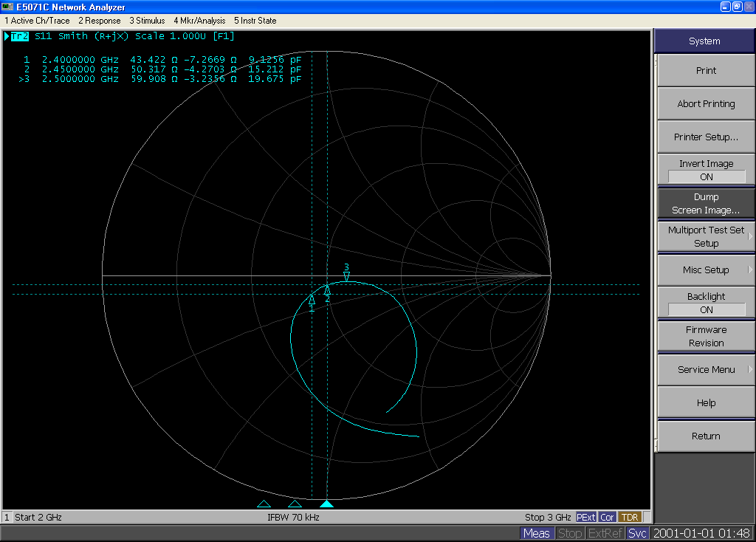The width and height of the screenshot is (756, 542).
Task: Turn off Invert Image
Action: 704,170
